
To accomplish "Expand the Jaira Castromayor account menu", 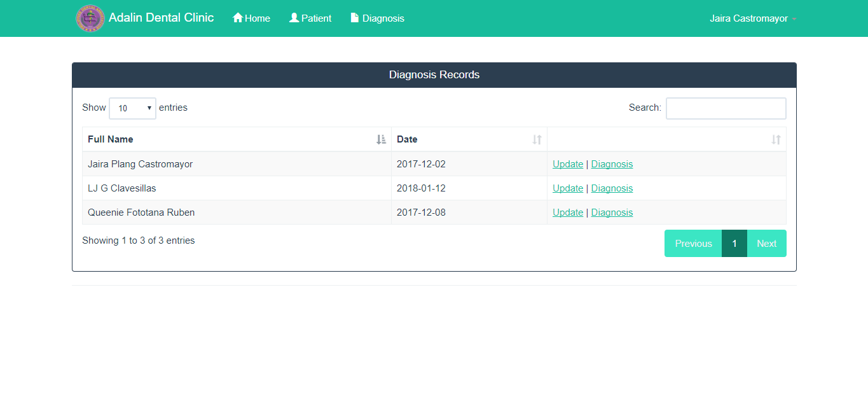I will 752,18.
